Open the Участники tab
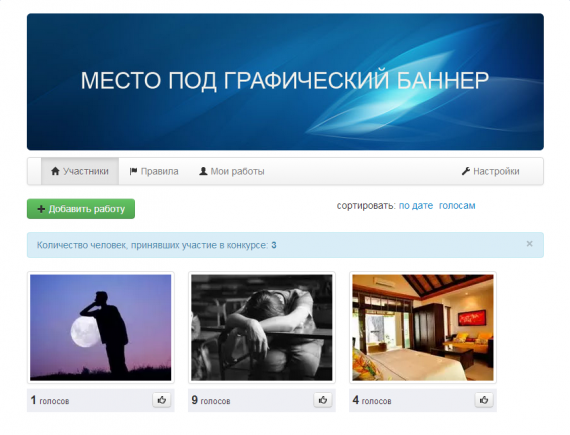Screen dimensions: 570x435 (80, 171)
